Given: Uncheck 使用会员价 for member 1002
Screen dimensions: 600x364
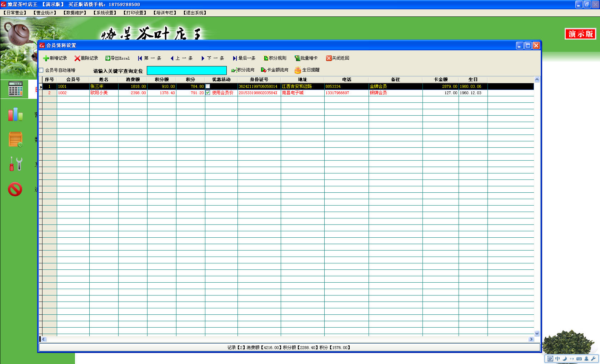Looking at the screenshot, I should pos(207,93).
